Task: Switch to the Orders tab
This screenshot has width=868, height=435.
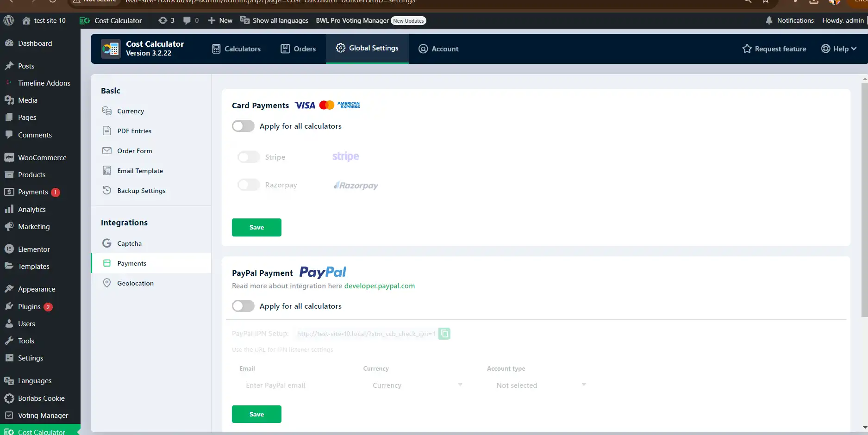Action: (x=298, y=49)
